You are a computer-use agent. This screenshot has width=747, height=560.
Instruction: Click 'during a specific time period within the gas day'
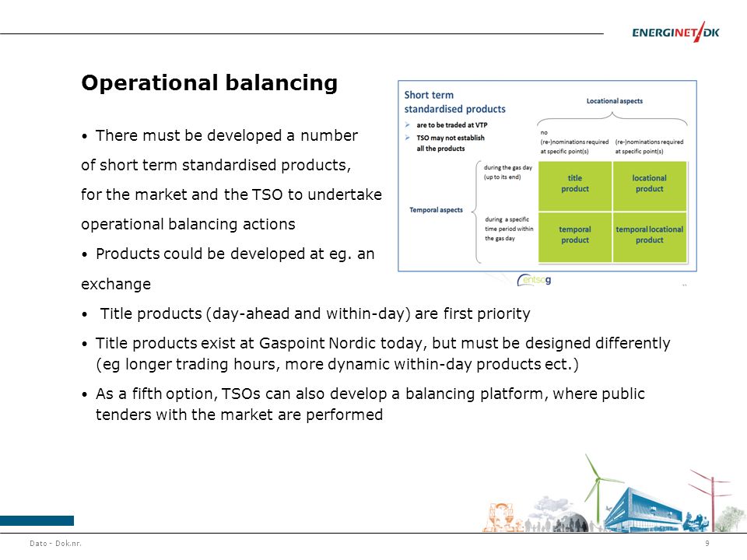pos(509,229)
